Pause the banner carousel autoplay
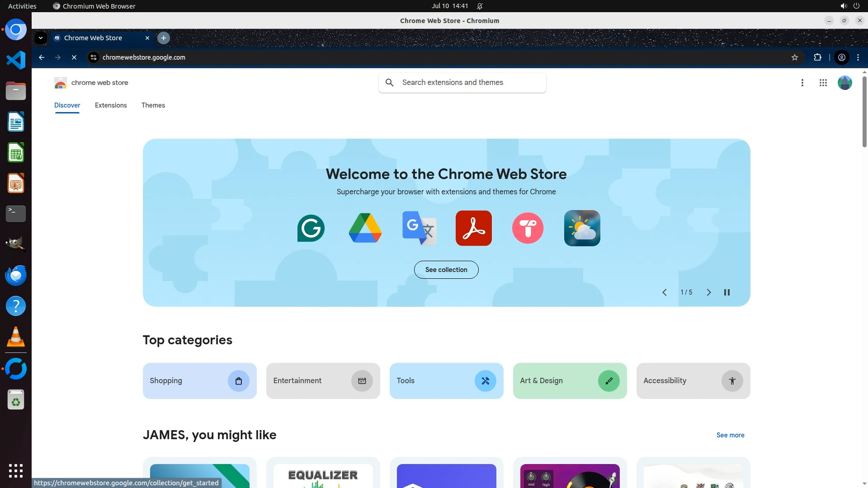 (726, 292)
